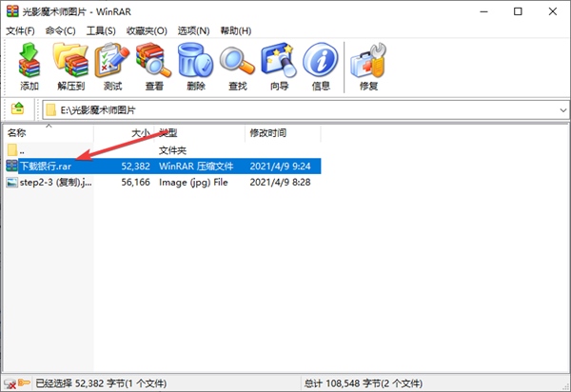Viewport: 571px width, 392px height.
Task: Expand the address bar path dropdown
Action: (563, 110)
